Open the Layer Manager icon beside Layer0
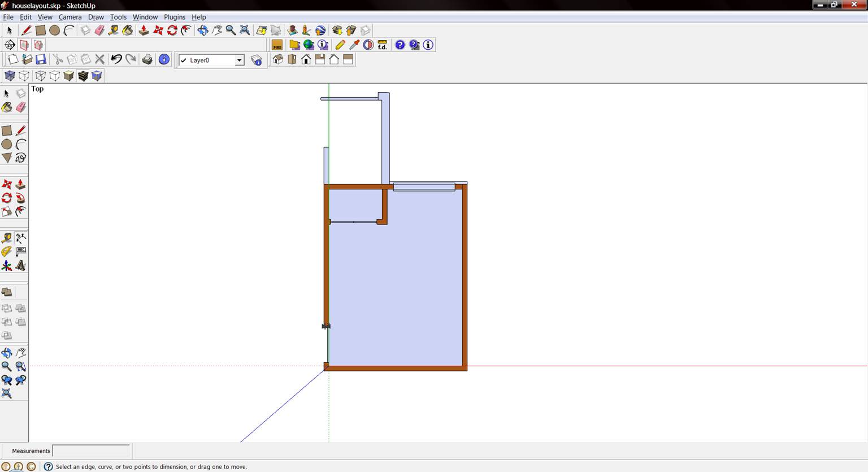This screenshot has height=472, width=868. 257,60
